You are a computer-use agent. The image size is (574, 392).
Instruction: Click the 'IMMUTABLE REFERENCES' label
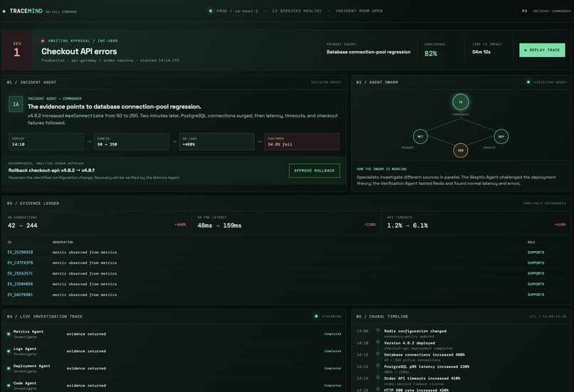(x=545, y=203)
